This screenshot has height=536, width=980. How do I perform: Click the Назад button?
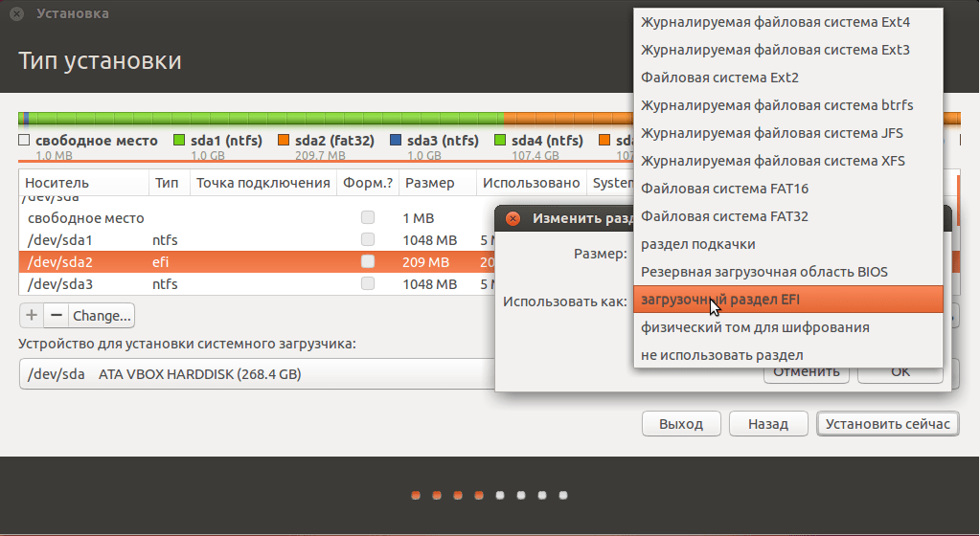click(x=767, y=423)
